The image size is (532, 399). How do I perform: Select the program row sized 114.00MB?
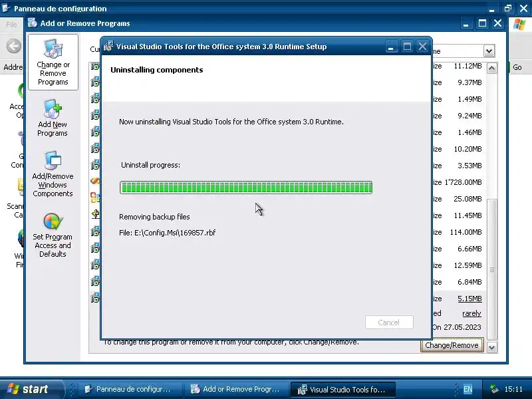click(x=289, y=232)
